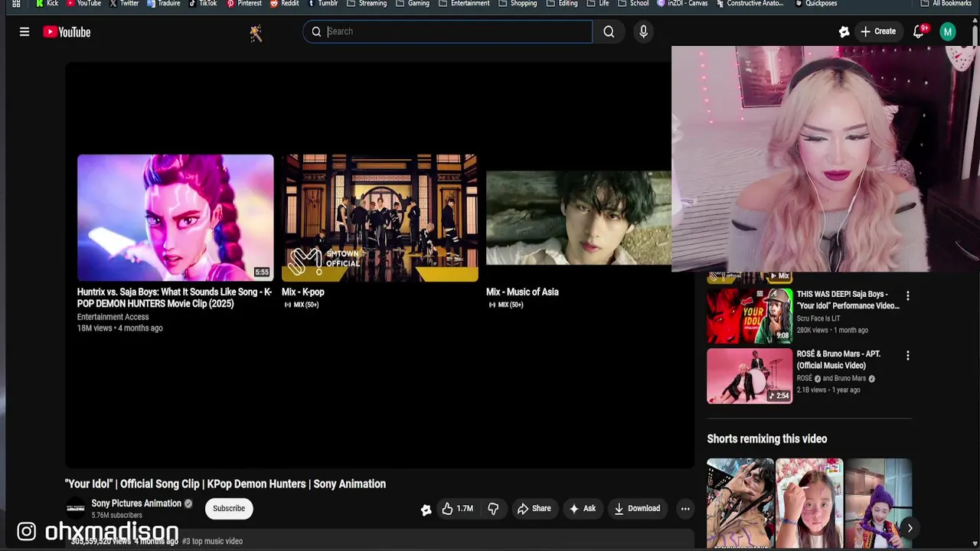Open options for the ROSÉ APT. video

(x=908, y=356)
